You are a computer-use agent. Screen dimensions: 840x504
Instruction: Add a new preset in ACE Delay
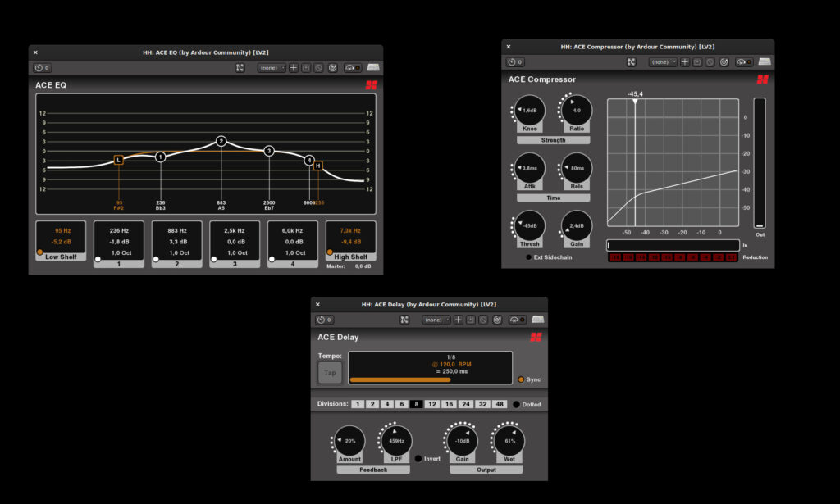458,320
